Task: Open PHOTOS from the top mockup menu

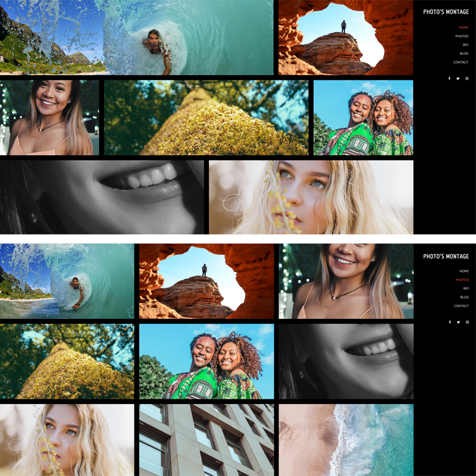Action: coord(462,36)
